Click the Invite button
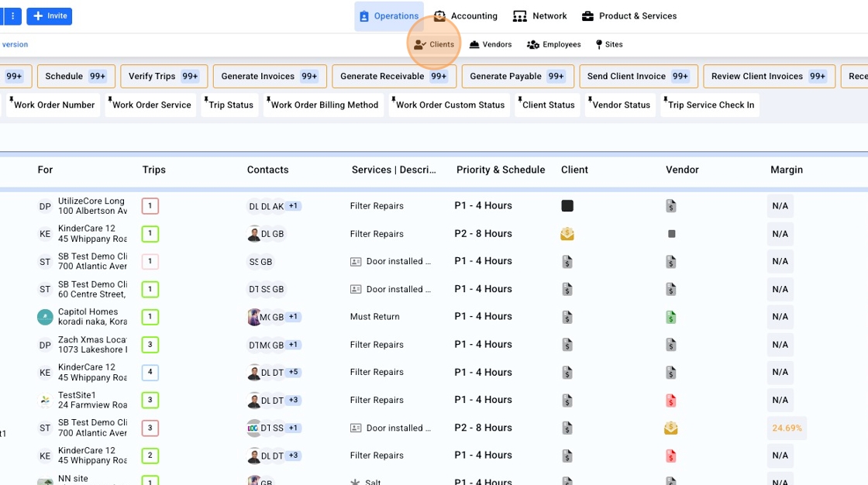 (x=50, y=16)
